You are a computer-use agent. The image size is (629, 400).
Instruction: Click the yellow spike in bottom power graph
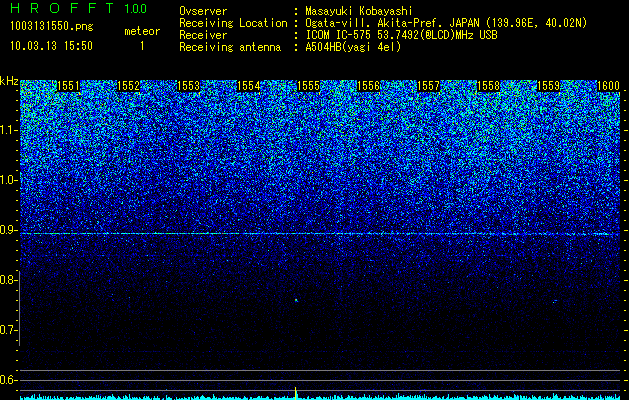(296, 393)
